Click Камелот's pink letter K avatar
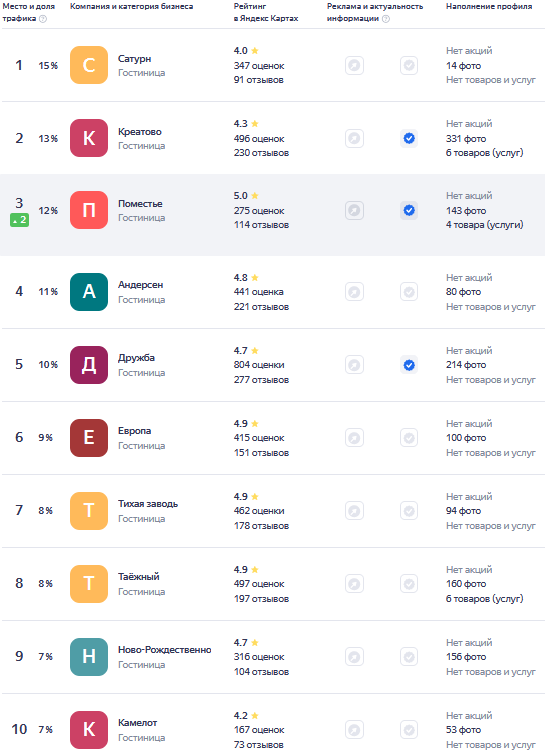The width and height of the screenshot is (545, 753). (89, 730)
